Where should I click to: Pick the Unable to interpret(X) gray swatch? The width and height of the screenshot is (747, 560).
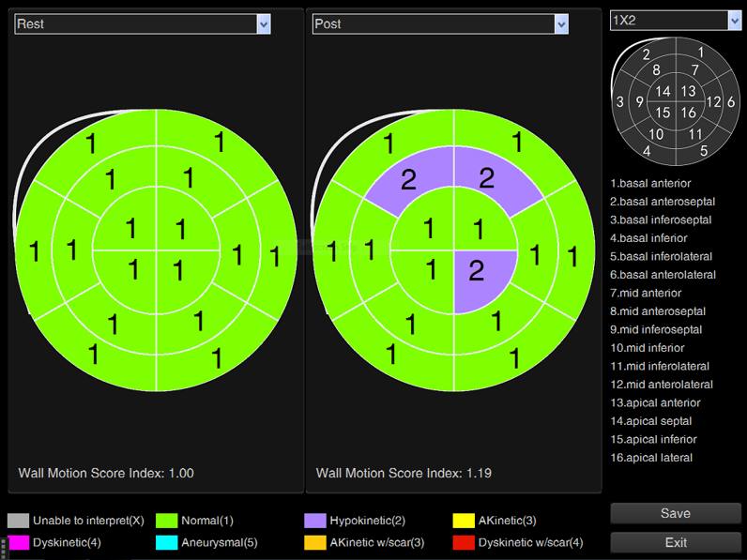click(18, 521)
